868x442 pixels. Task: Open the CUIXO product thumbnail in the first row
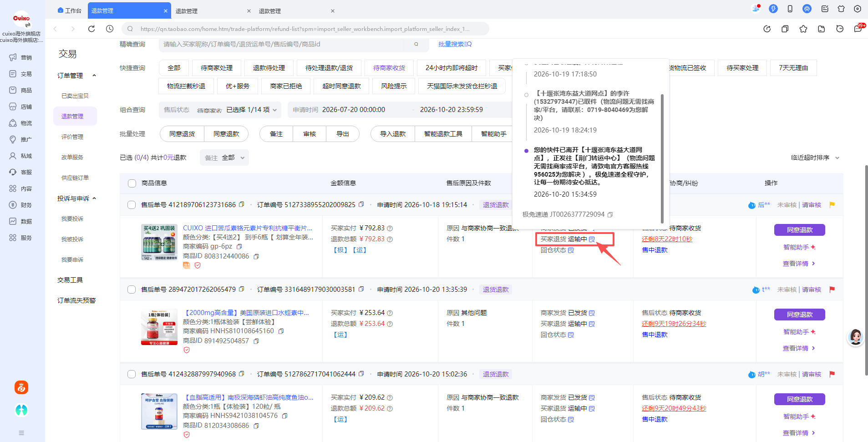pyautogui.click(x=159, y=242)
